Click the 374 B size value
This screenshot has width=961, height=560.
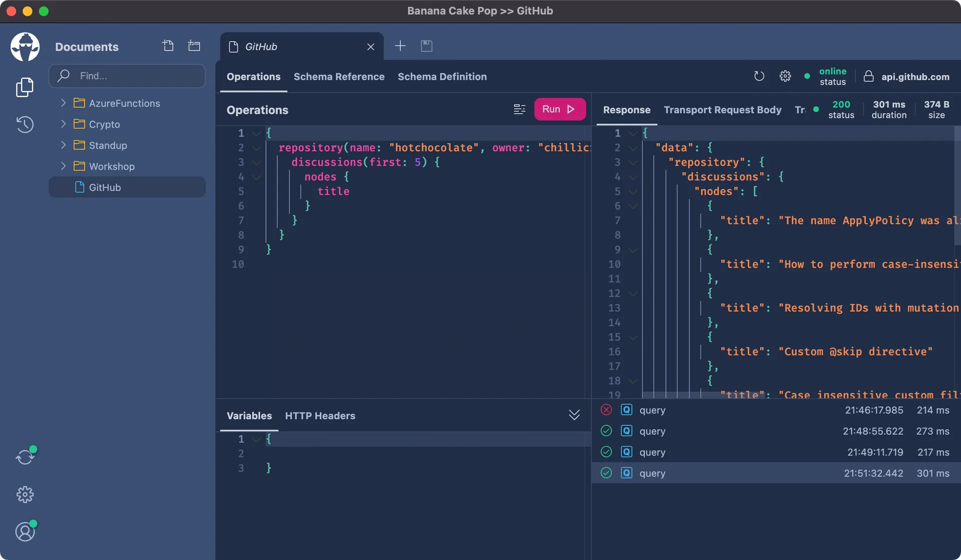coord(936,104)
